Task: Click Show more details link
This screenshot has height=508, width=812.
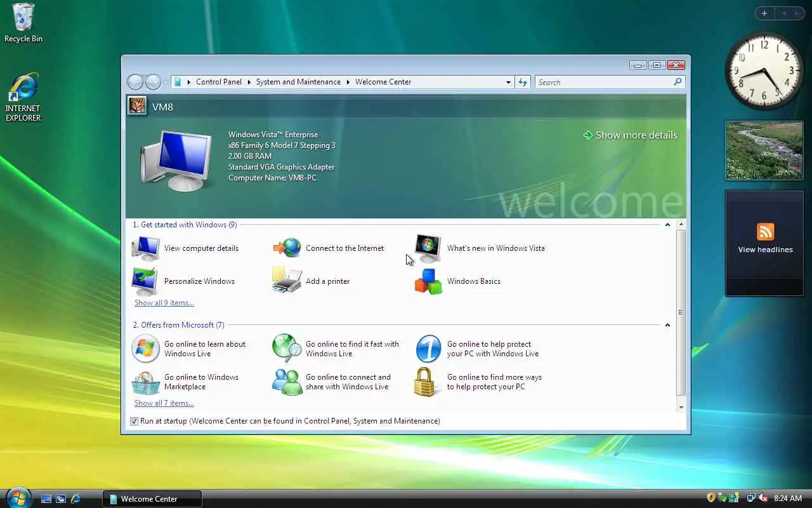Action: [631, 135]
